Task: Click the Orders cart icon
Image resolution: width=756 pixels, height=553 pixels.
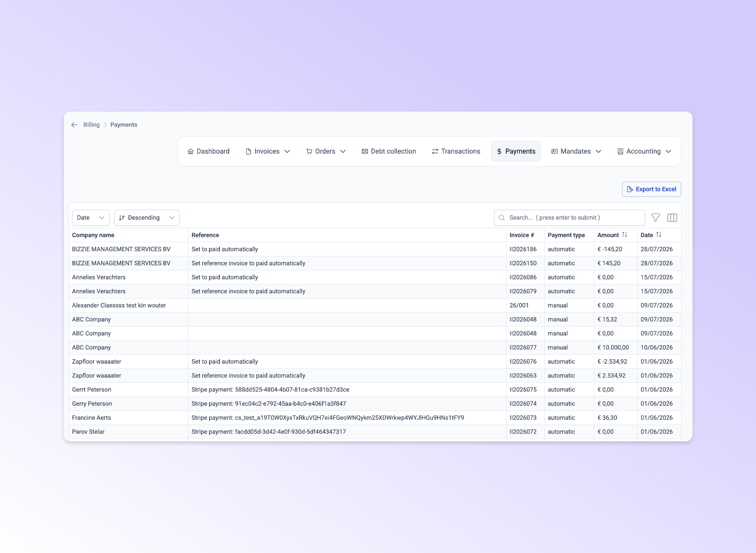Action: [x=309, y=151]
